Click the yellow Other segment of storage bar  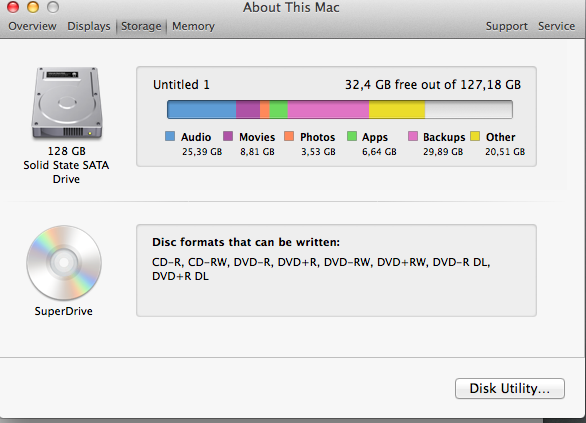click(397, 109)
